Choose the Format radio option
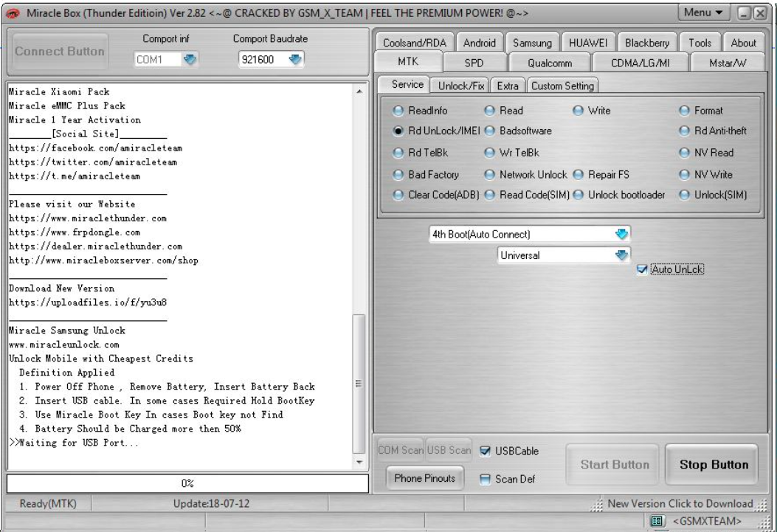Viewport: 777px width, 532px height. coord(686,111)
